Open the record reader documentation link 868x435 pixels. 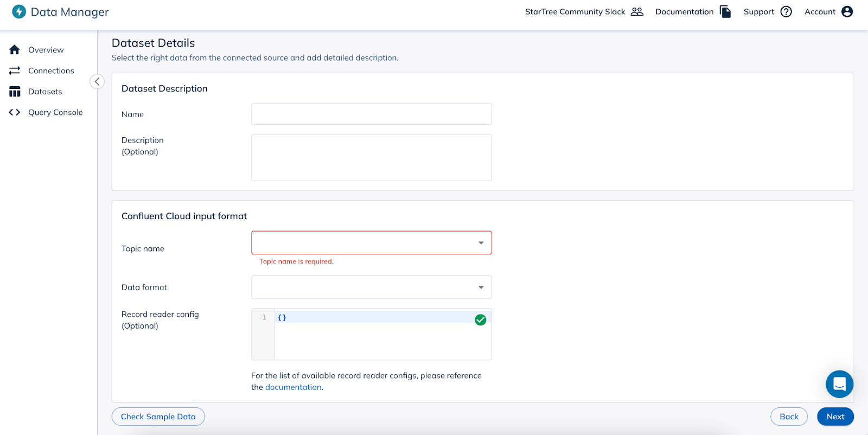pos(293,387)
